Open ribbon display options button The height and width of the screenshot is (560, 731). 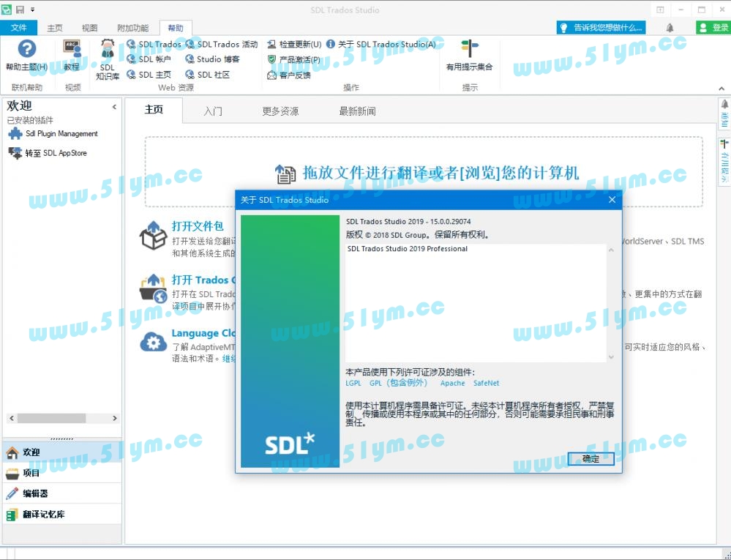pos(660,10)
